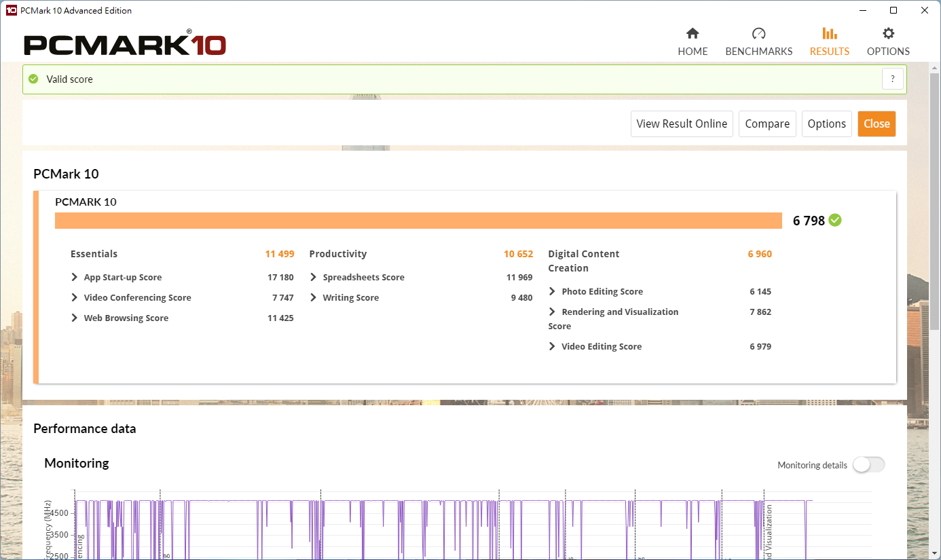Click View Result Online button
Screen dimensions: 941x560
point(682,124)
